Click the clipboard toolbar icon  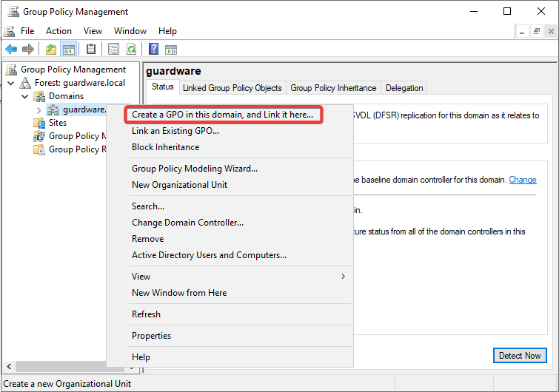(x=91, y=50)
